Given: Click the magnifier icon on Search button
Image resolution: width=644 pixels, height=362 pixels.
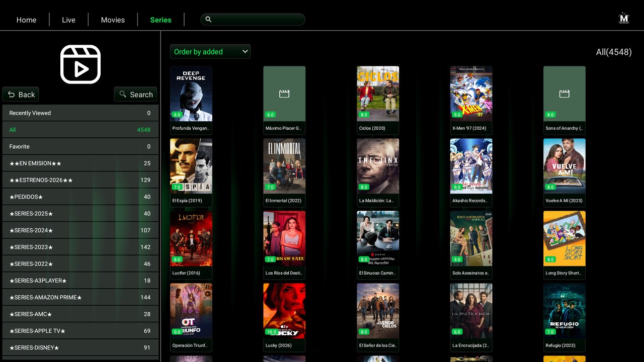Looking at the screenshot, I should [x=123, y=94].
